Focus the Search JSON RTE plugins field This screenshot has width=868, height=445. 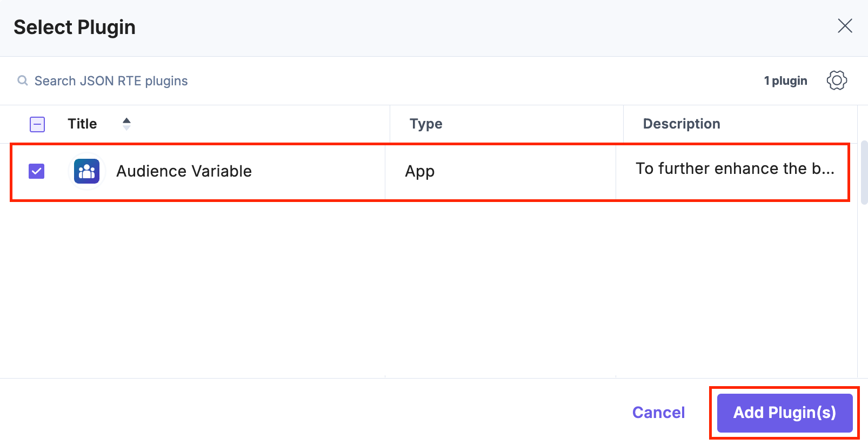[111, 81]
